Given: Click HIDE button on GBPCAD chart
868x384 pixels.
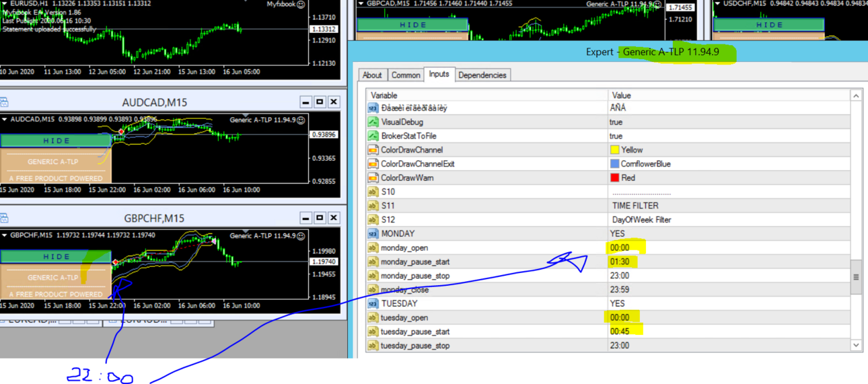Looking at the screenshot, I should tap(412, 25).
